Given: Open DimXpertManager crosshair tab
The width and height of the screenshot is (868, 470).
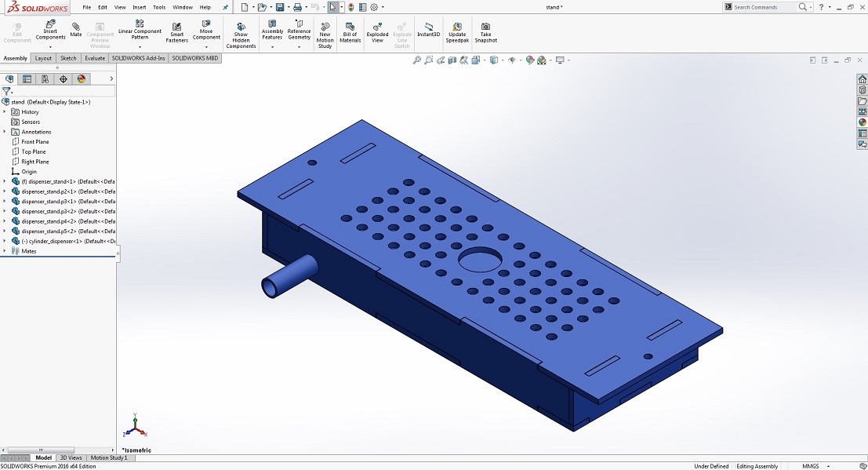Looking at the screenshot, I should coord(63,78).
